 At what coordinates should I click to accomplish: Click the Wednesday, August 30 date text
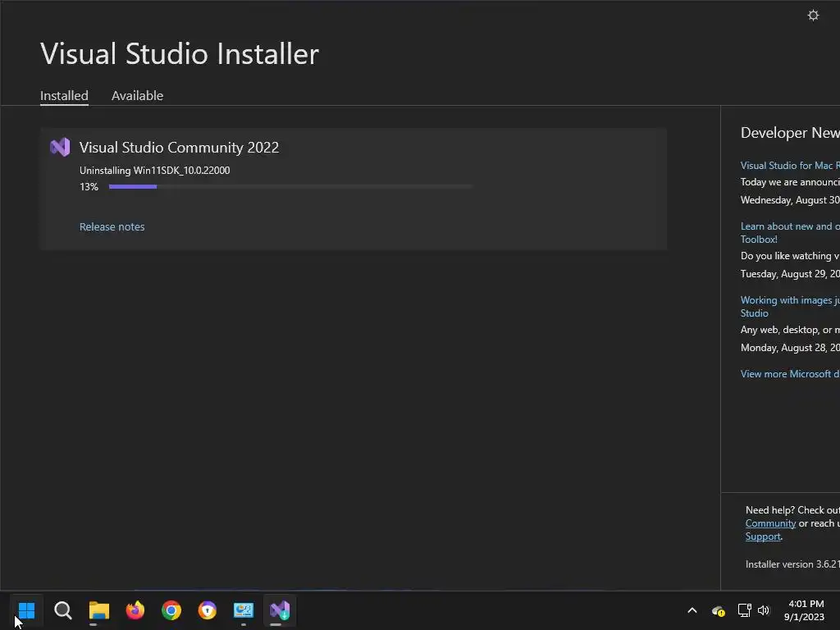click(x=790, y=200)
